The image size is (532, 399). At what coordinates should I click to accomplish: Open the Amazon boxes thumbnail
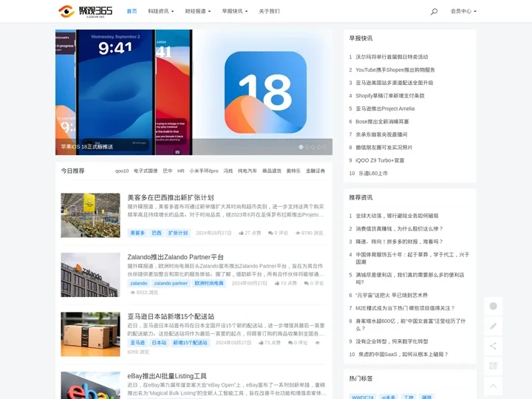coord(91,334)
